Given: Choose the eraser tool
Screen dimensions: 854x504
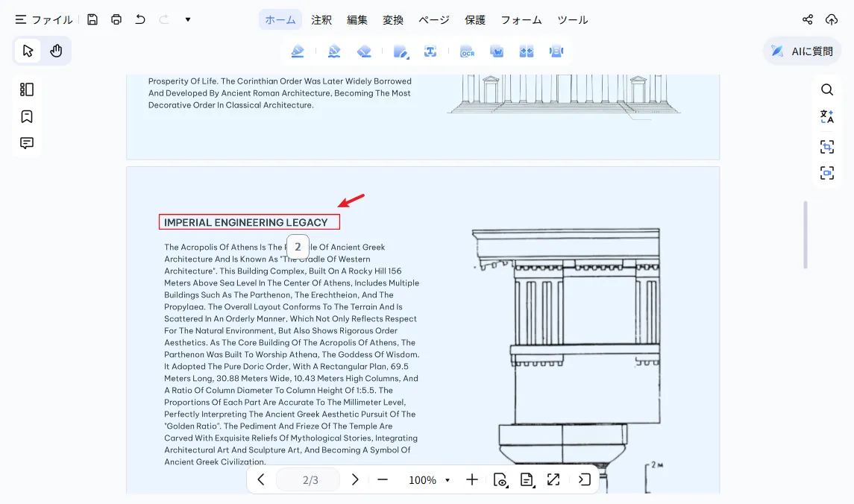Looking at the screenshot, I should coord(364,51).
